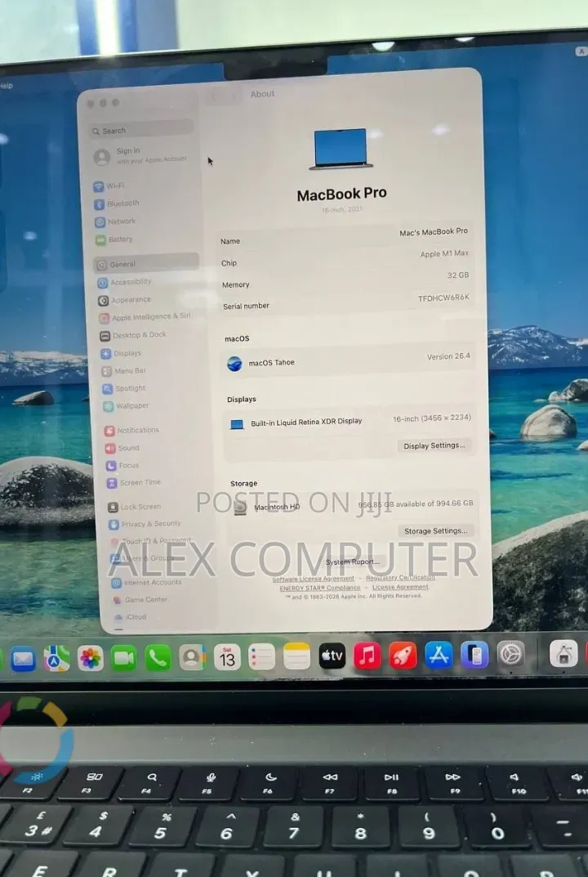Launch Apple TV from the Dock
The height and width of the screenshot is (877, 588).
(332, 656)
